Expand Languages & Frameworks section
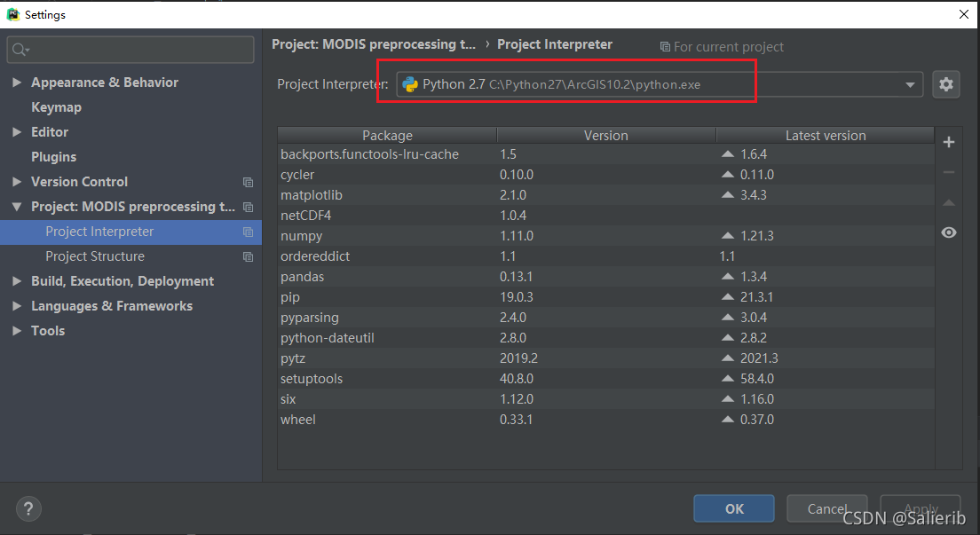This screenshot has height=535, width=980. tap(17, 306)
